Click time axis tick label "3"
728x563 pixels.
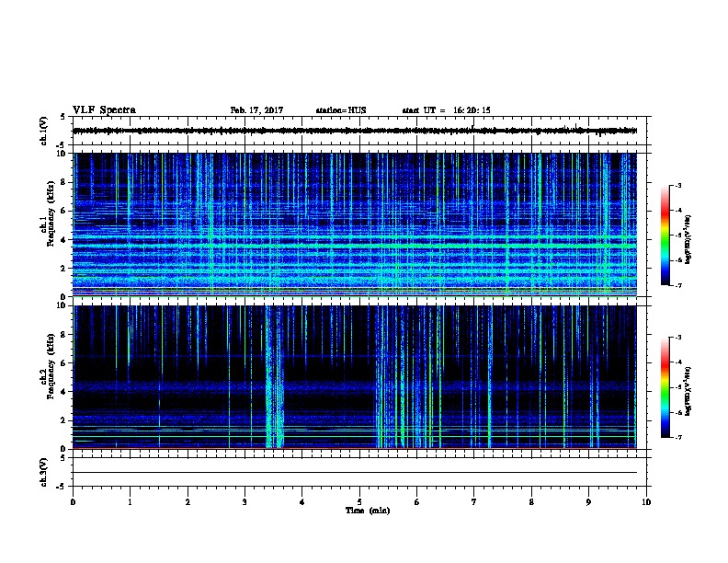point(245,502)
